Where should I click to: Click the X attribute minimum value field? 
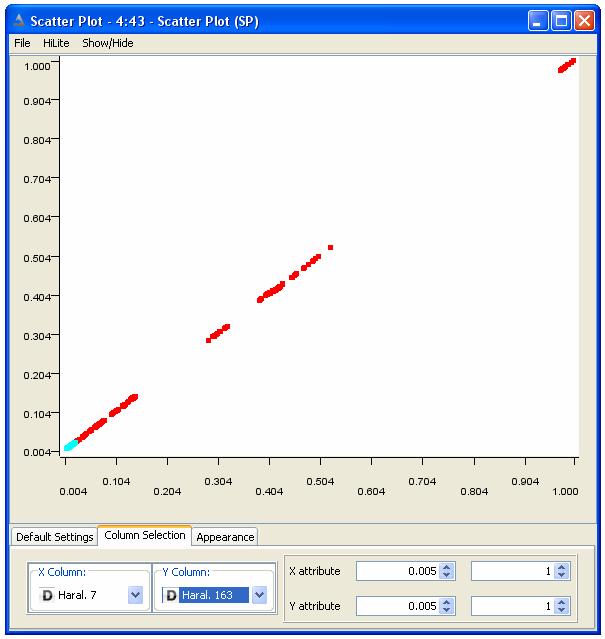[x=397, y=571]
